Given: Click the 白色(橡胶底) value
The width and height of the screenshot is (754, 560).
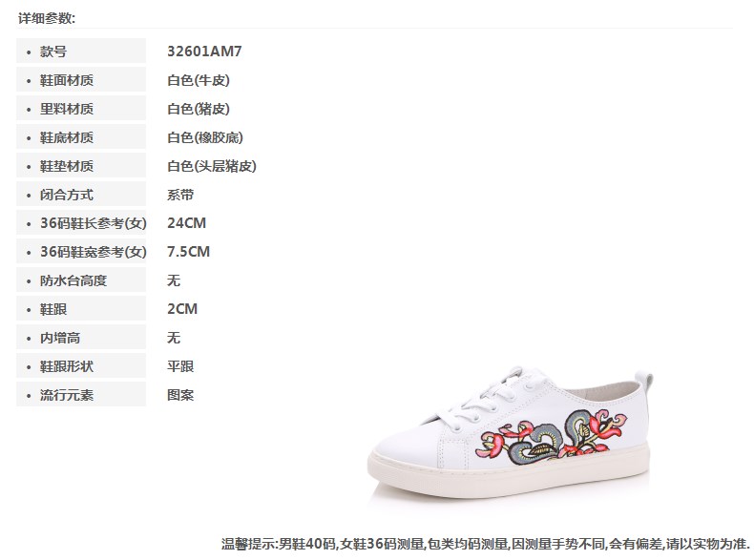Looking at the screenshot, I should click(205, 137).
